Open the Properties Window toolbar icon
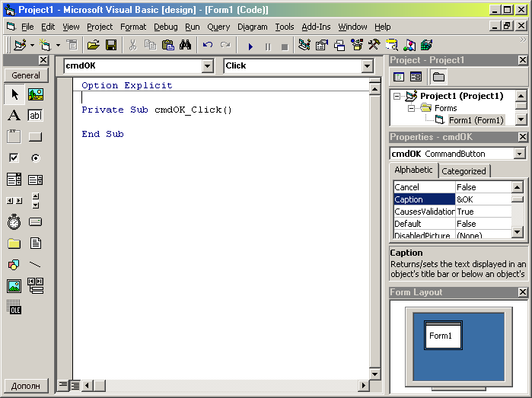Screen dimensions: 532x398 click(322, 45)
